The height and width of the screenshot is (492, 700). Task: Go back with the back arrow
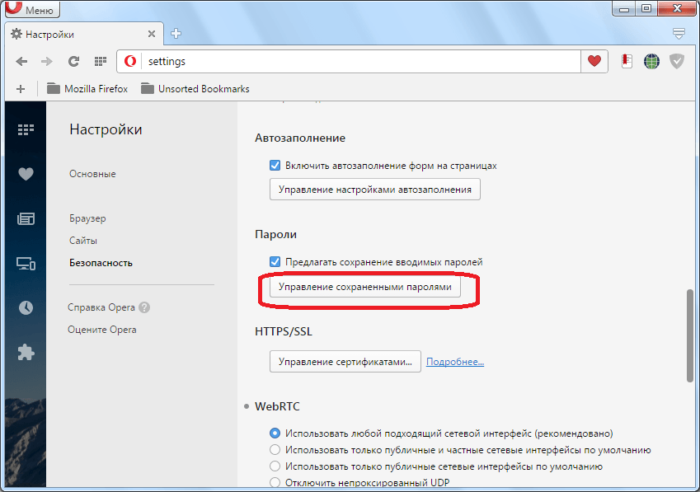click(21, 61)
